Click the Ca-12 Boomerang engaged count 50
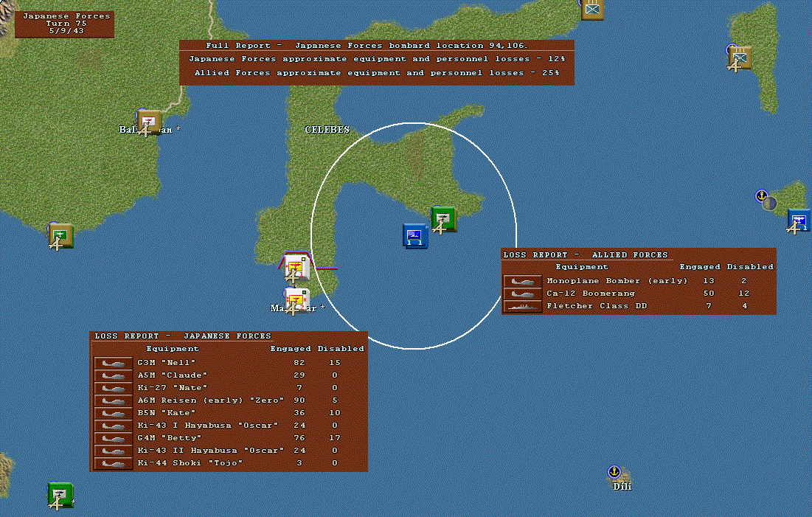The image size is (812, 517). pos(709,294)
